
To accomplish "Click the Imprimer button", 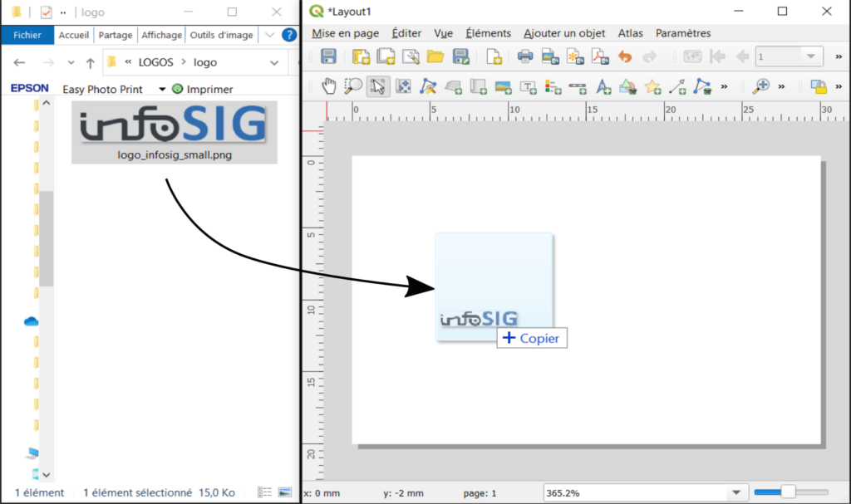I will coord(203,89).
